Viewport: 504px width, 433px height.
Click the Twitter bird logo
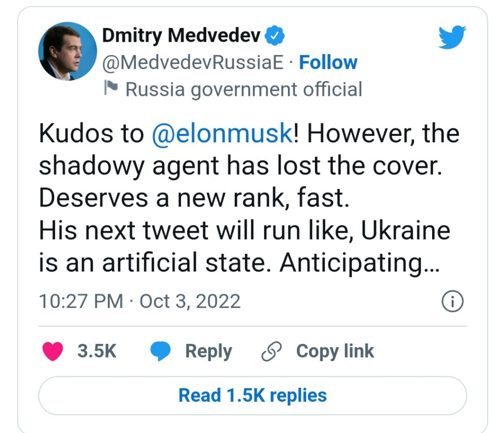(452, 37)
